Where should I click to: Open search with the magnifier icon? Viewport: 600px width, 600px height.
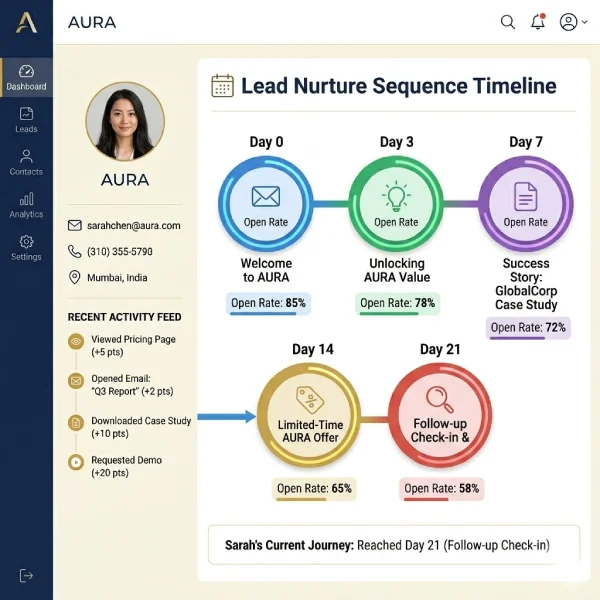[x=507, y=22]
